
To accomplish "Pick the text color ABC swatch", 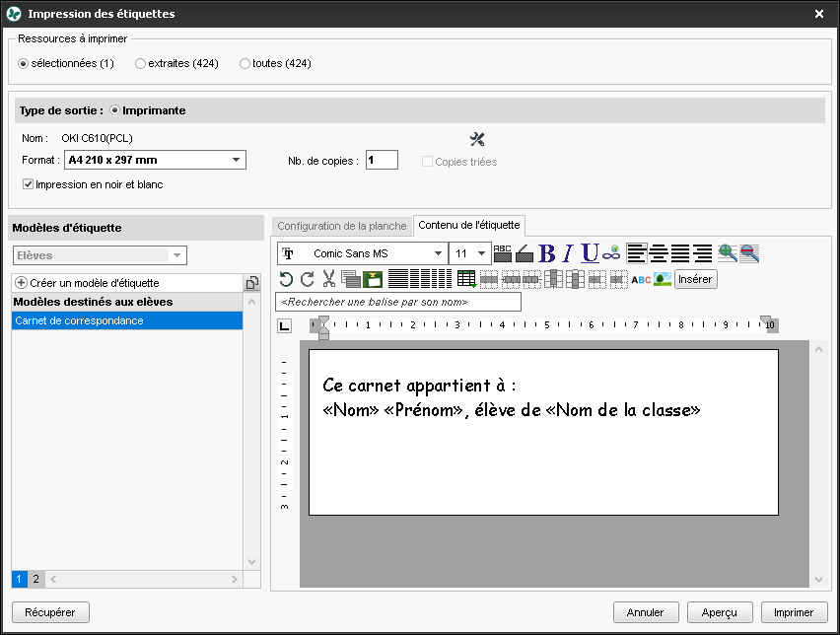I will 502,253.
